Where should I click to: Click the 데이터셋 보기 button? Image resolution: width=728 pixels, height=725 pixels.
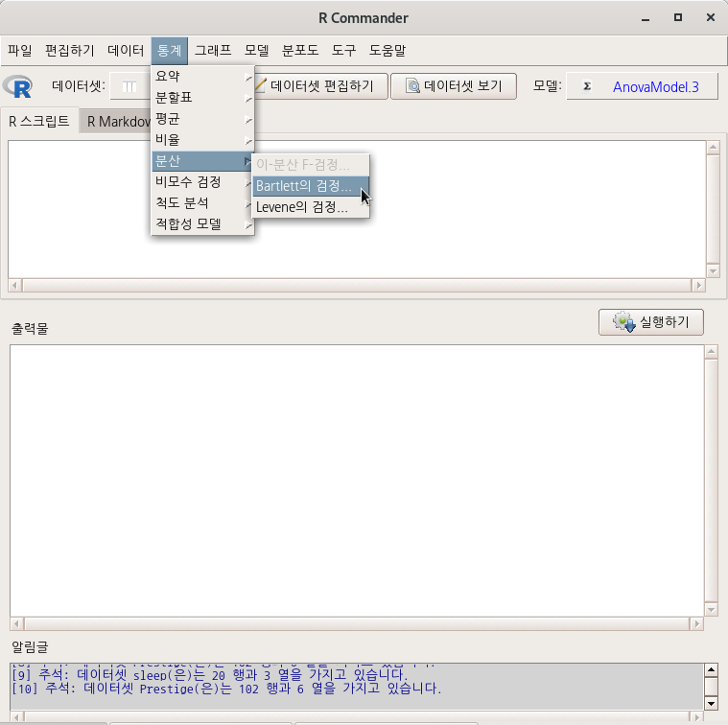tap(454, 86)
